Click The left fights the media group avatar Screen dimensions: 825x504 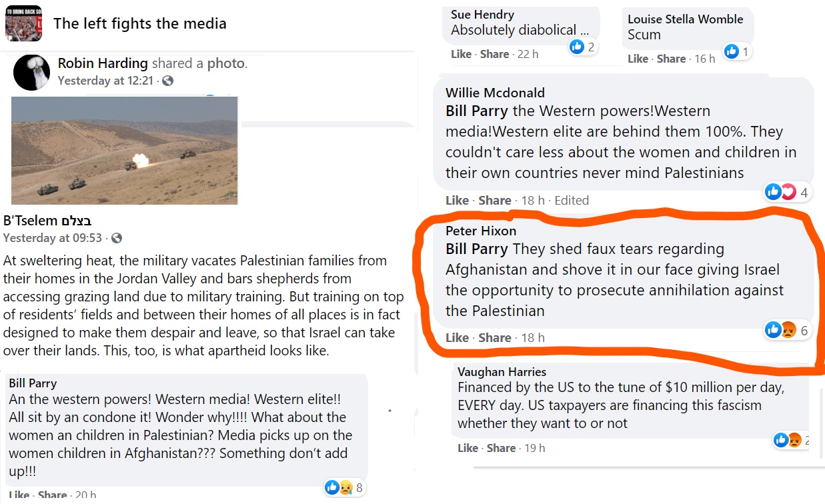(x=23, y=23)
